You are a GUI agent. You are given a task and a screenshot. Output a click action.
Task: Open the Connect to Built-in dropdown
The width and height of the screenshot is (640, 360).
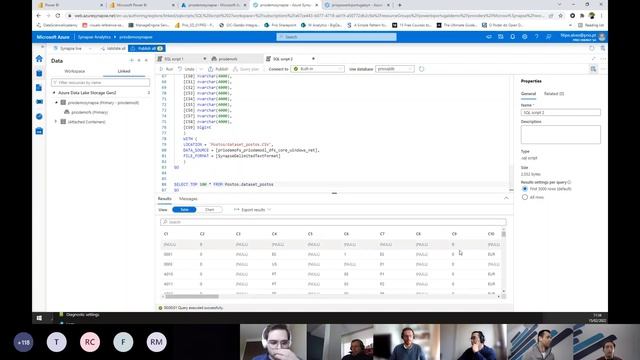318,69
